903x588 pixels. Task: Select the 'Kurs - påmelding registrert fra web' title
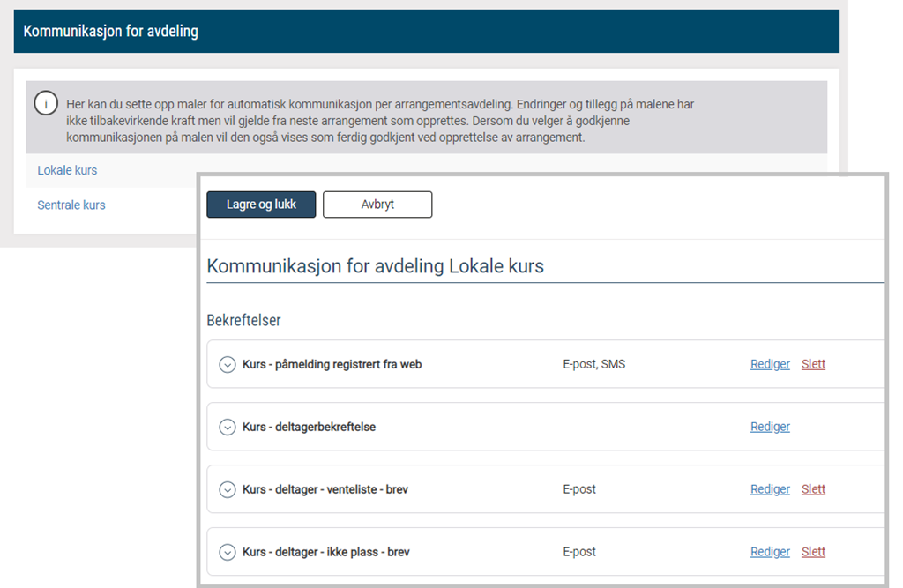(x=332, y=365)
